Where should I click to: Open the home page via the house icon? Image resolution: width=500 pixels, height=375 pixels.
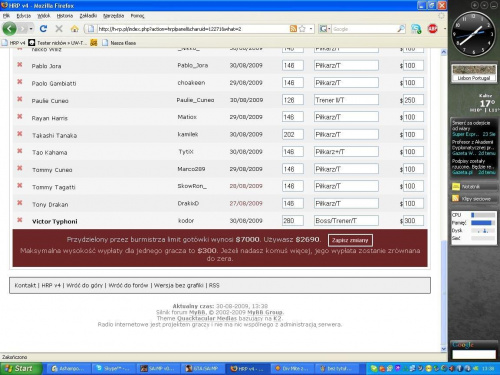click(x=75, y=29)
